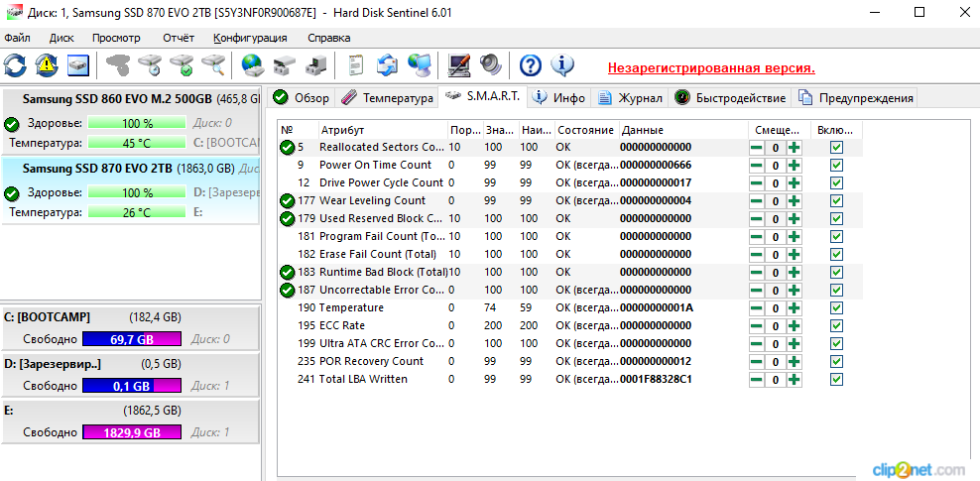Increase offset with plus for Temperature row
The height and width of the screenshot is (481, 980).
[x=794, y=308]
